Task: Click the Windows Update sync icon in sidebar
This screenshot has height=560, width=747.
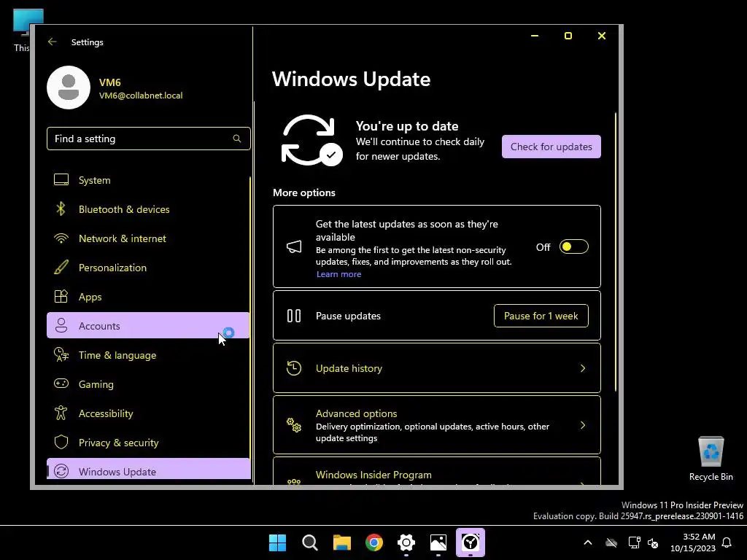Action: (x=61, y=471)
